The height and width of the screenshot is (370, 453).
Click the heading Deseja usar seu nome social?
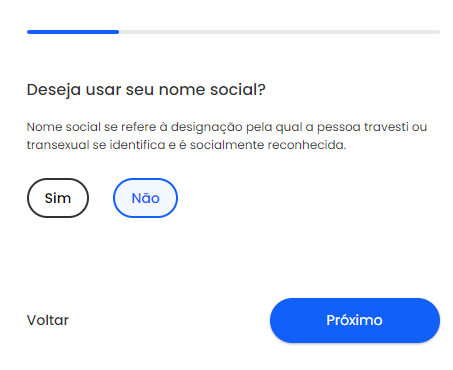point(146,90)
